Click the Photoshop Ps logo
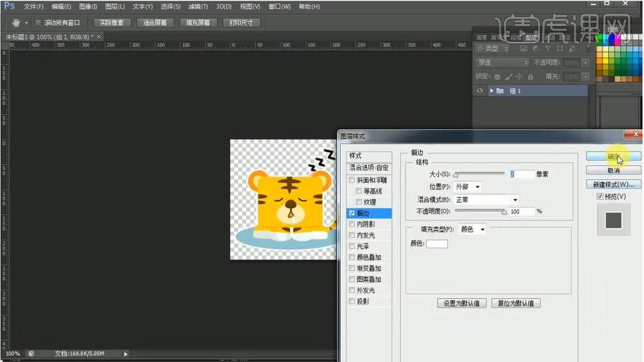Image resolution: width=644 pixels, height=362 pixels. (x=9, y=6)
